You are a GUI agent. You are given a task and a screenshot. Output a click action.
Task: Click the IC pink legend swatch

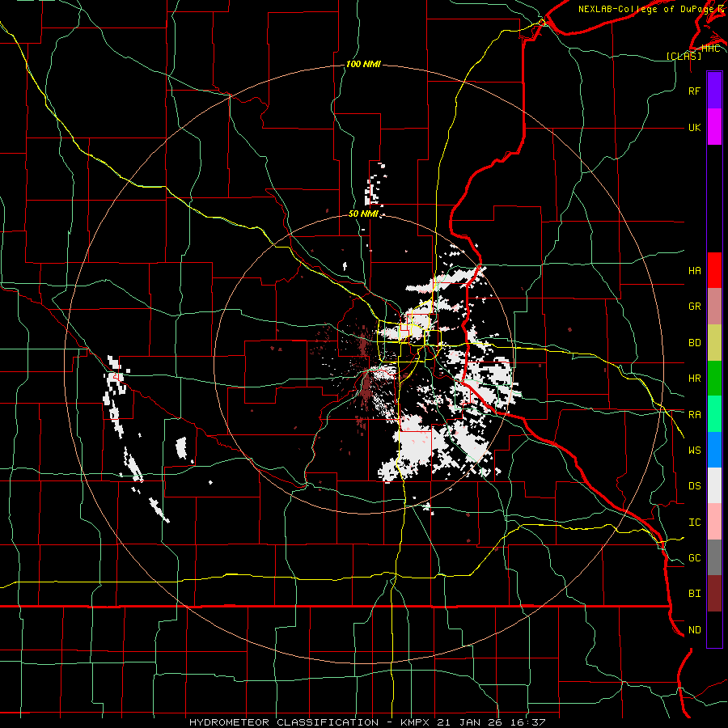[714, 522]
